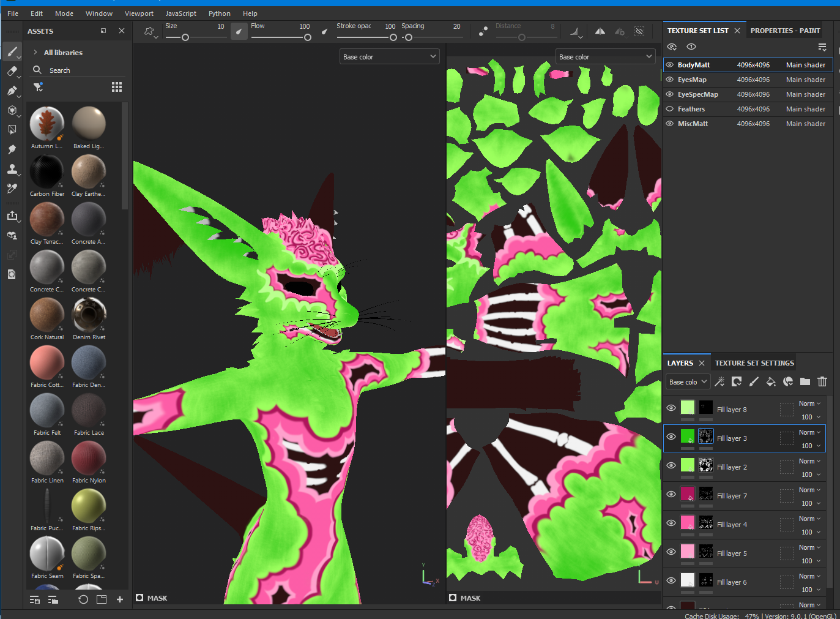This screenshot has height=619, width=840.
Task: Select the Fill layer 2 row
Action: [745, 467]
